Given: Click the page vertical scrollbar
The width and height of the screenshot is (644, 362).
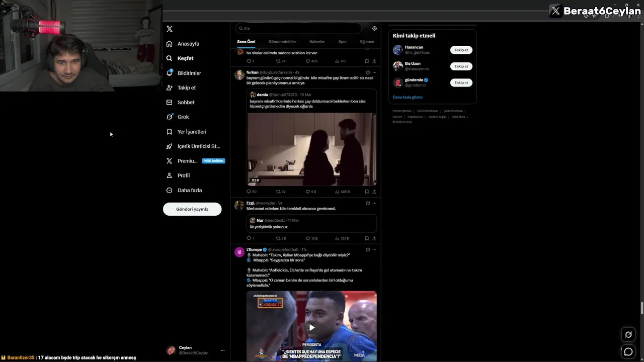Looking at the screenshot, I should click(x=641, y=308).
